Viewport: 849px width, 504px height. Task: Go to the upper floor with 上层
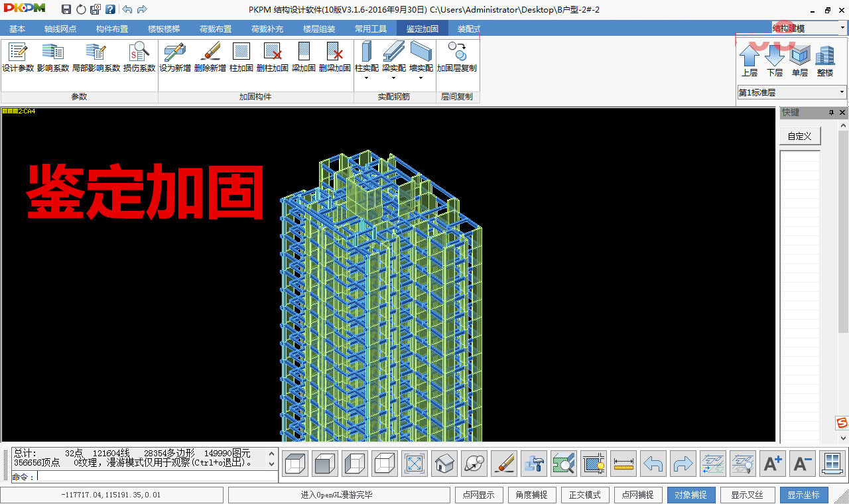(x=750, y=61)
